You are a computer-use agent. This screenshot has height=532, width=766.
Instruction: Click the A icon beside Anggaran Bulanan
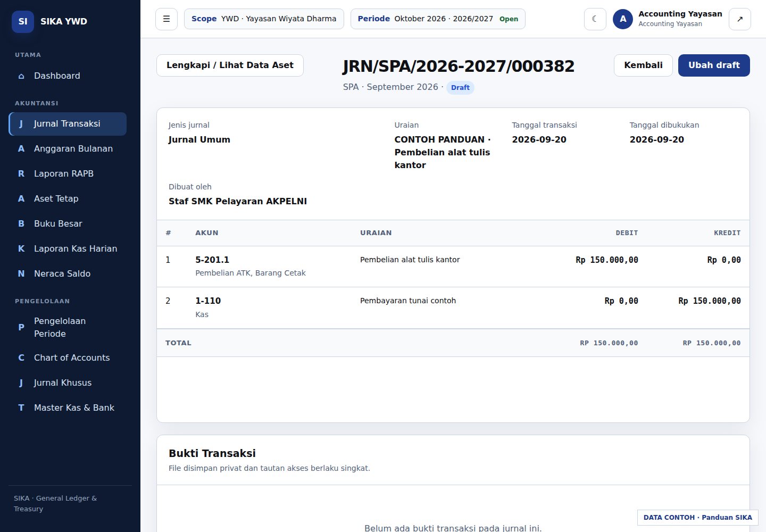tap(21, 149)
